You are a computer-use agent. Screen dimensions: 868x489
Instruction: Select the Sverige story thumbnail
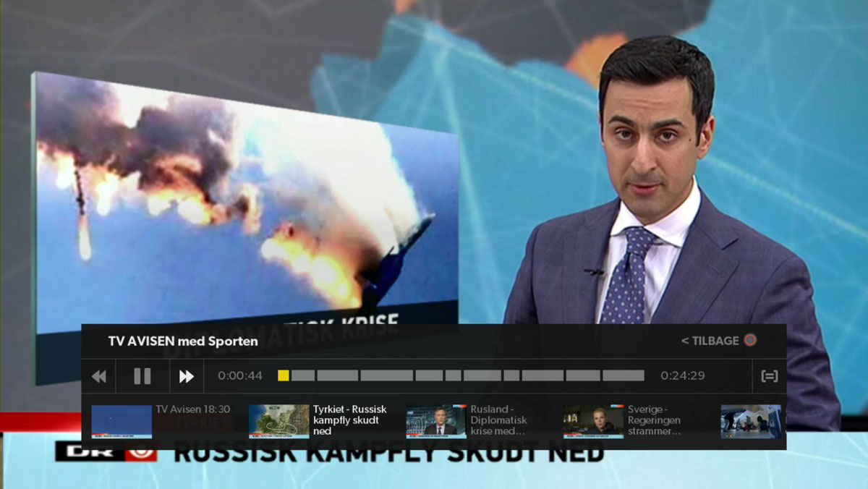[593, 422]
